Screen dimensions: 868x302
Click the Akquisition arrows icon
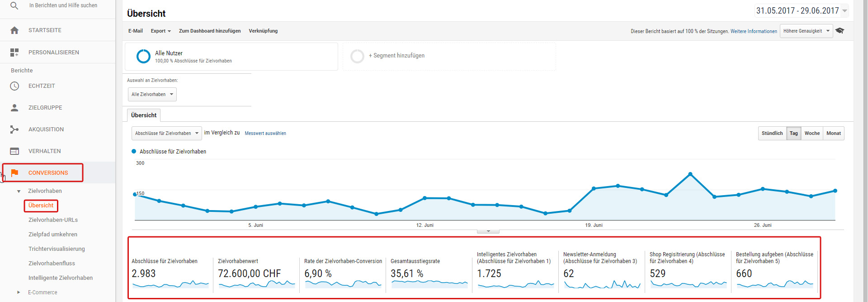point(14,129)
